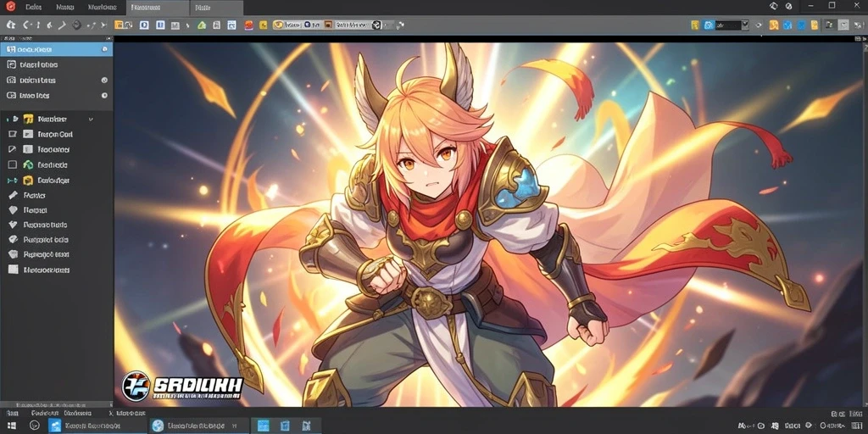Click the grey picture icon in the toolbar
The image size is (868, 434).
coord(175,25)
